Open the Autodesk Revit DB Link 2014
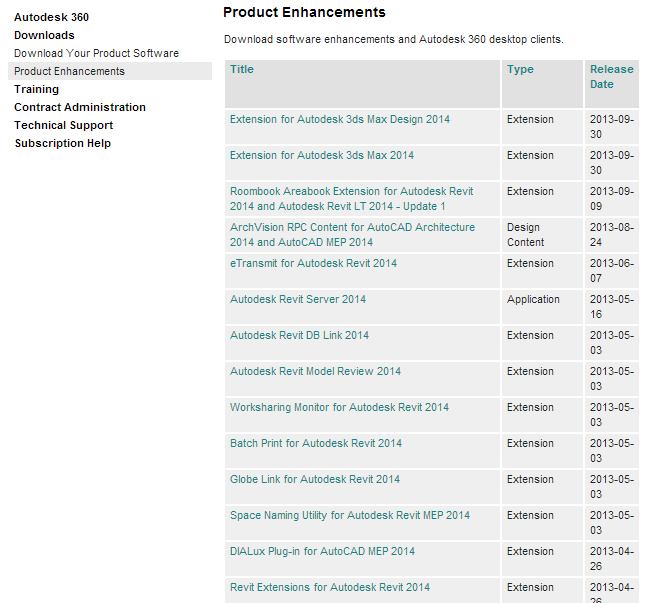Viewport: 647px width, 603px height. pos(299,335)
